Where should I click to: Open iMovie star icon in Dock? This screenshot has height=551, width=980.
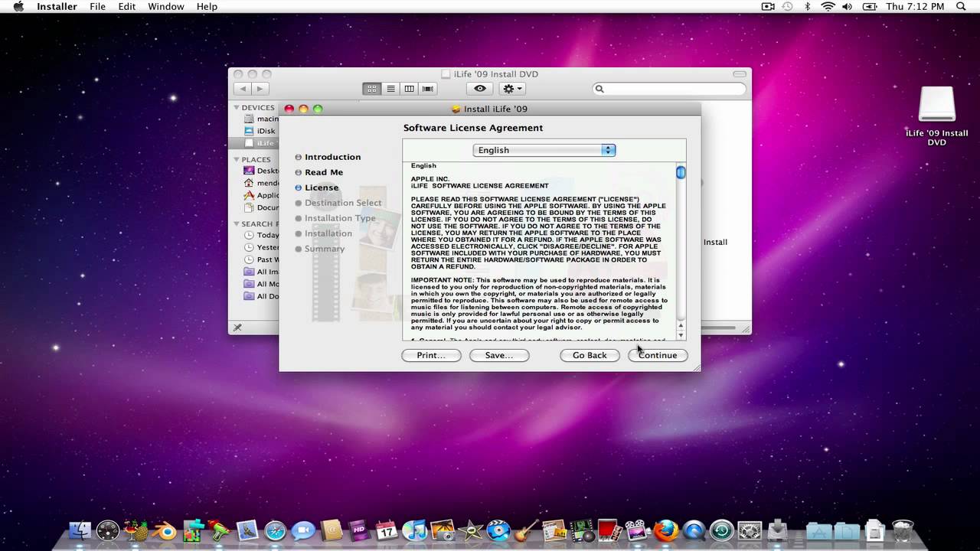coord(470,530)
